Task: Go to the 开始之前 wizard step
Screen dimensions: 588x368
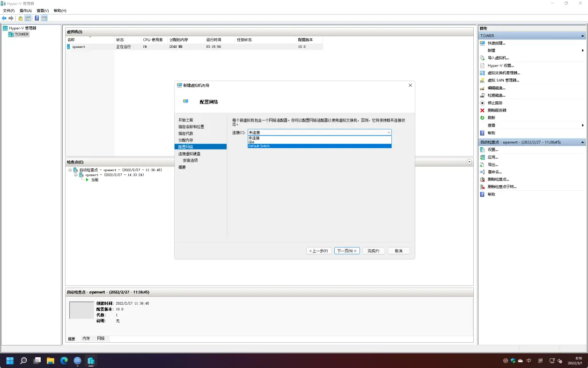Action: point(185,120)
